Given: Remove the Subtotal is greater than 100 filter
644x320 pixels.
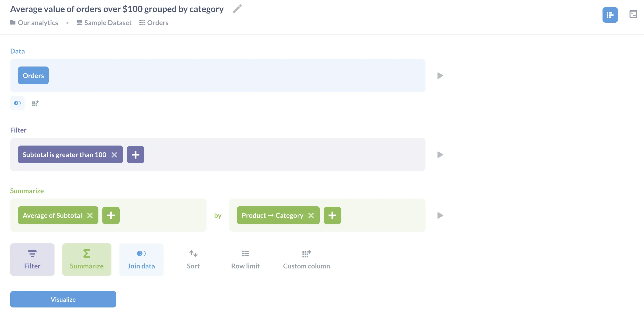Looking at the screenshot, I should point(114,155).
